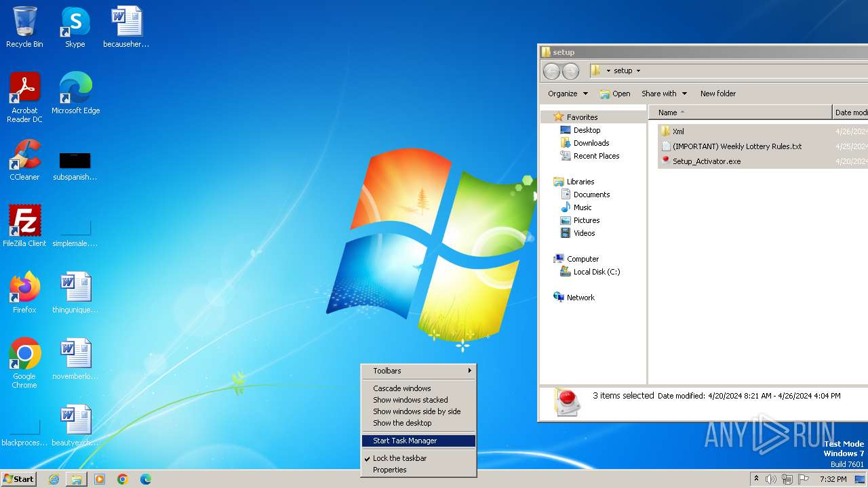The height and width of the screenshot is (488, 868).
Task: Launch FileZilla Client shortcut
Action: click(24, 226)
